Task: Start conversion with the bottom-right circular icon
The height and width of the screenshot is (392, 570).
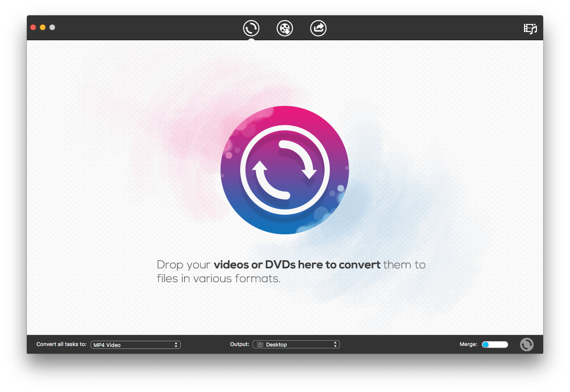Action: tap(526, 344)
